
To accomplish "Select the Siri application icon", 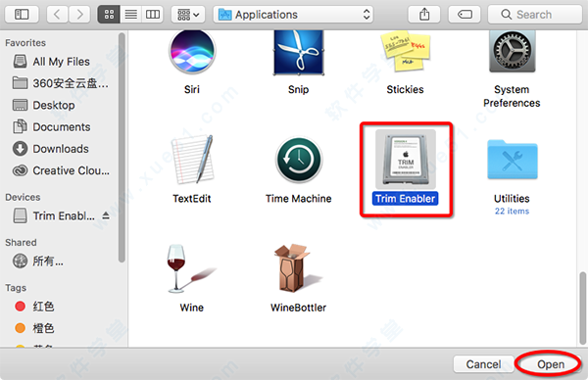I will (192, 52).
